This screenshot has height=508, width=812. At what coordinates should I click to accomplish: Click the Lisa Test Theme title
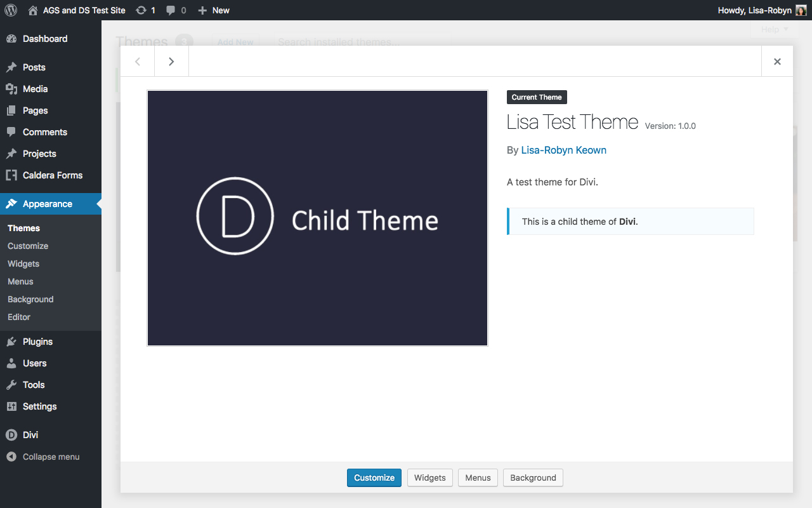coord(573,122)
